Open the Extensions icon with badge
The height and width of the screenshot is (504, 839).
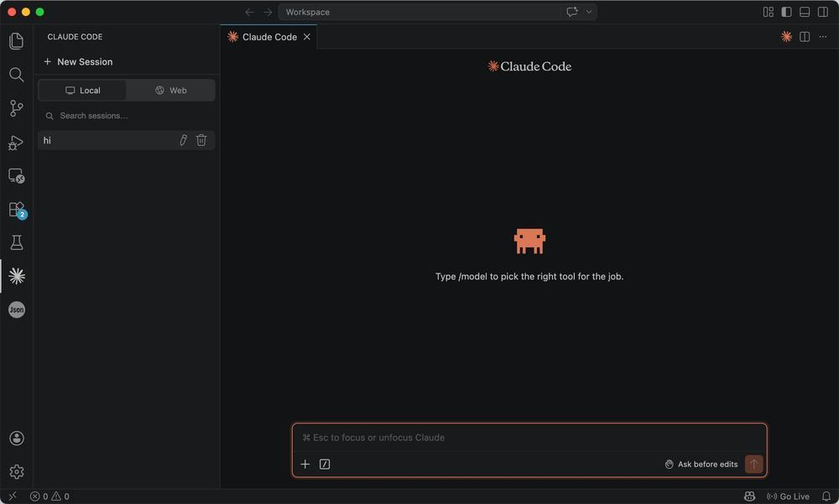pos(17,209)
